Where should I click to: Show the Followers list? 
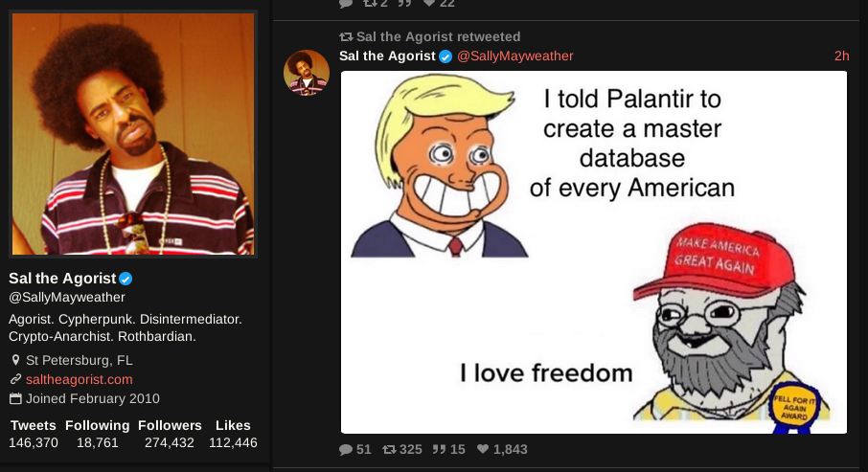pyautogui.click(x=170, y=434)
